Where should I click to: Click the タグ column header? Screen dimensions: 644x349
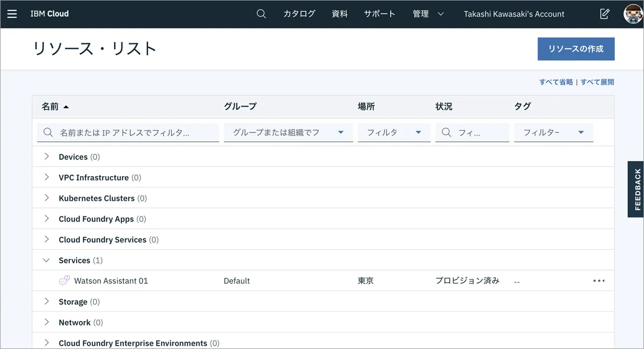522,107
